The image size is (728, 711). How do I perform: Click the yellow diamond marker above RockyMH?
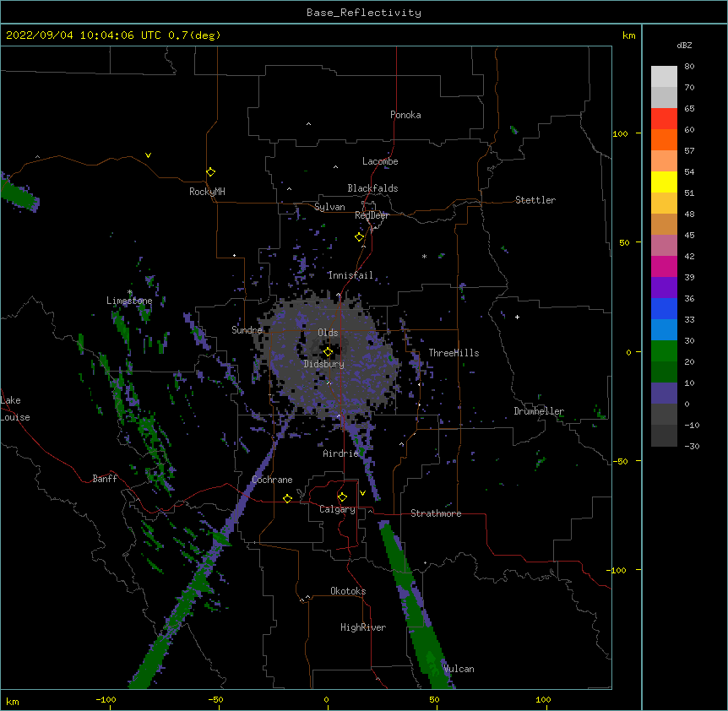(x=210, y=172)
